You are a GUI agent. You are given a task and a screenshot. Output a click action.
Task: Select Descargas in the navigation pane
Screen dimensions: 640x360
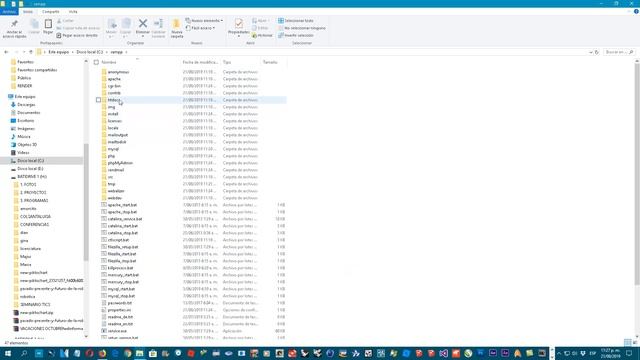[26, 104]
